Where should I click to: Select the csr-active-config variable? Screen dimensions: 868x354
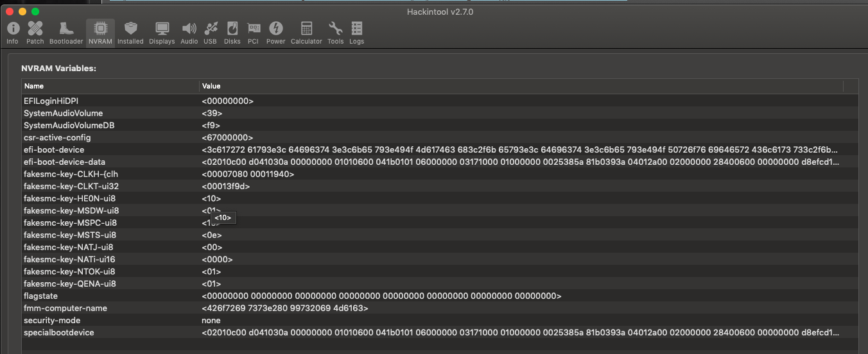pos(440,138)
